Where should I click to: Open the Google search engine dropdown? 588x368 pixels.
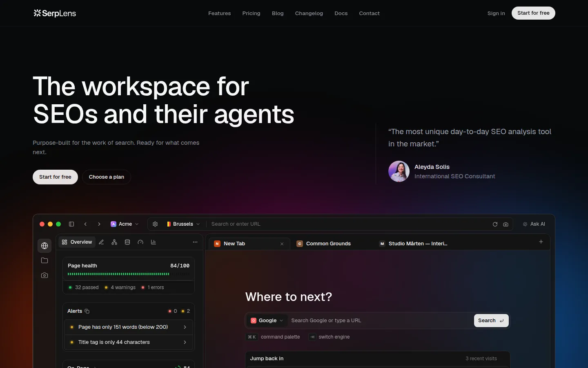tap(267, 321)
